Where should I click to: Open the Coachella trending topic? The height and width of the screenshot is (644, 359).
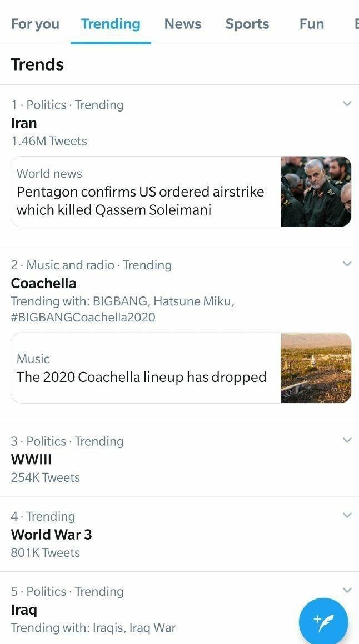tap(44, 283)
